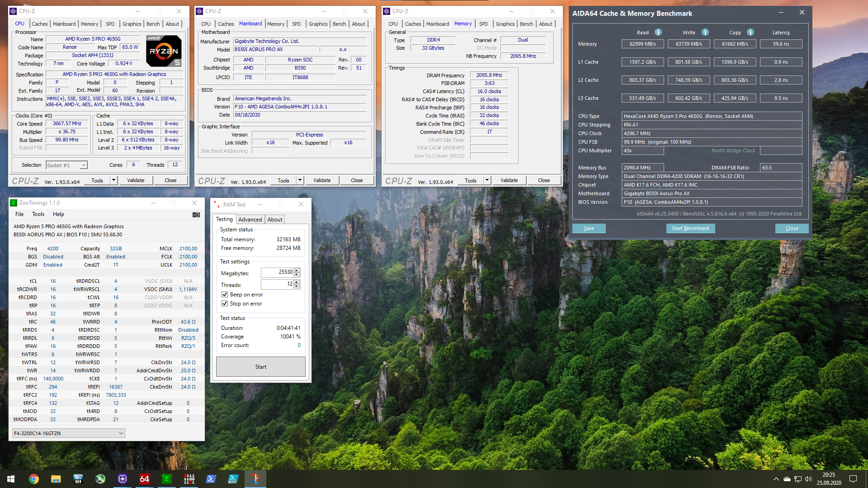Click the taskbar clock showing 20:25
Image resolution: width=868 pixels, height=488 pixels.
pyautogui.click(x=829, y=479)
